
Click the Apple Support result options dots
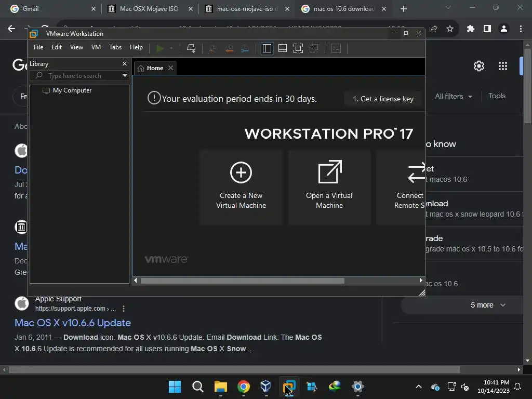tap(124, 309)
